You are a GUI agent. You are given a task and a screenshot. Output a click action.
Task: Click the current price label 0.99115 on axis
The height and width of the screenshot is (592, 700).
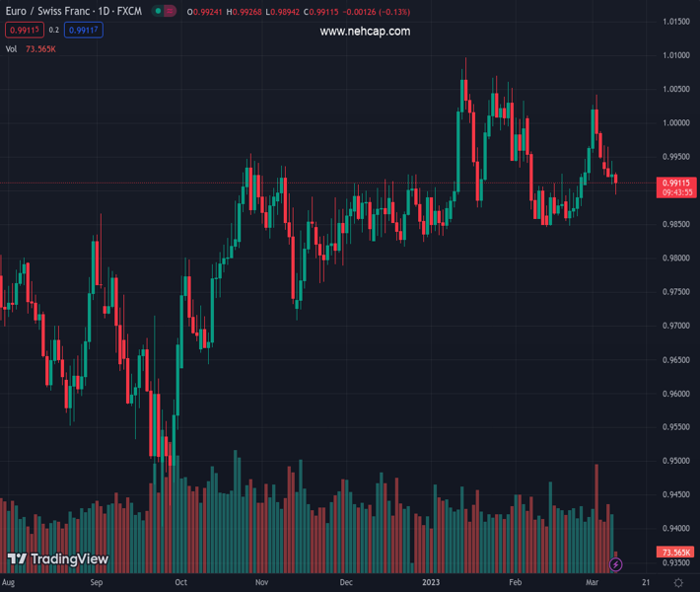pyautogui.click(x=676, y=183)
